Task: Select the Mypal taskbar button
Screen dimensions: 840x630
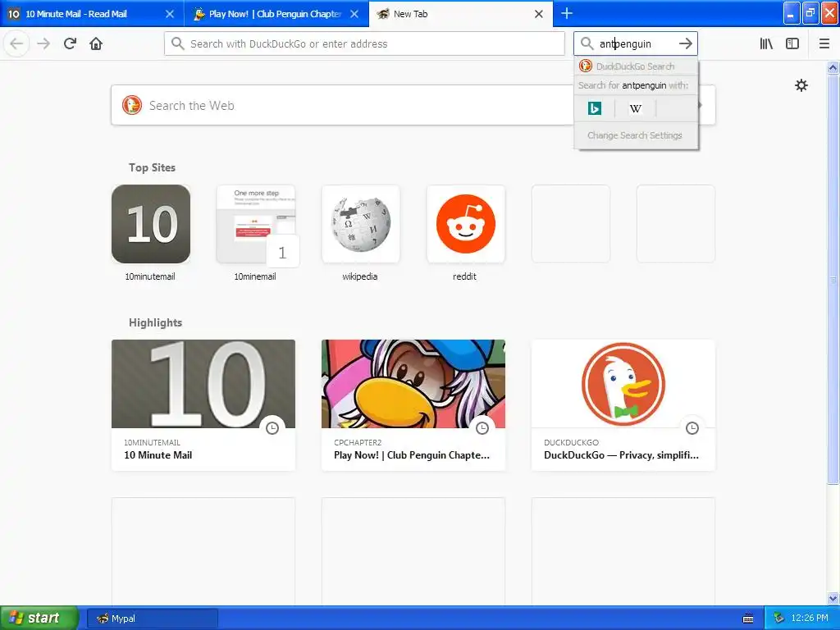Action: coord(152,619)
